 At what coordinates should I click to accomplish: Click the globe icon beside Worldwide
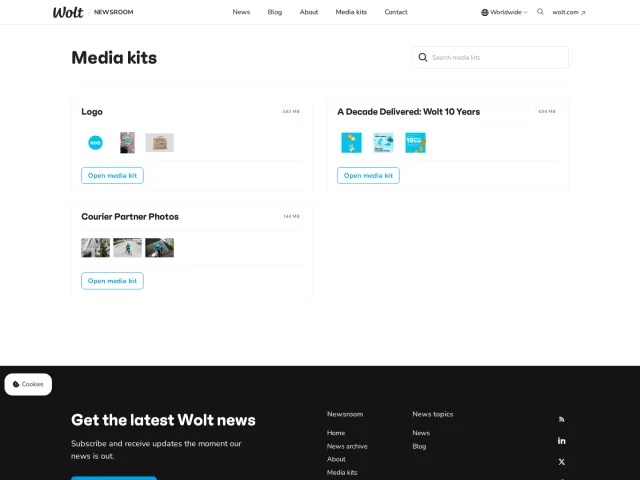(x=484, y=12)
